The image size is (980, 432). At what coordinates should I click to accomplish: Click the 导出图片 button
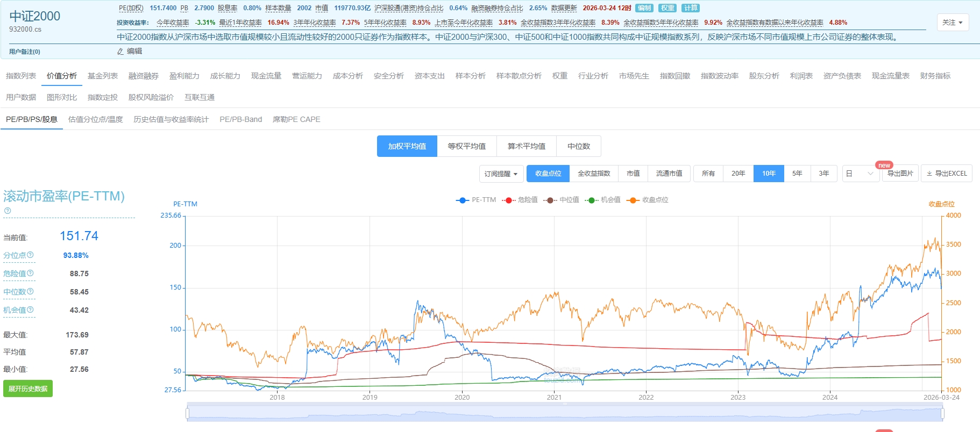pos(900,174)
